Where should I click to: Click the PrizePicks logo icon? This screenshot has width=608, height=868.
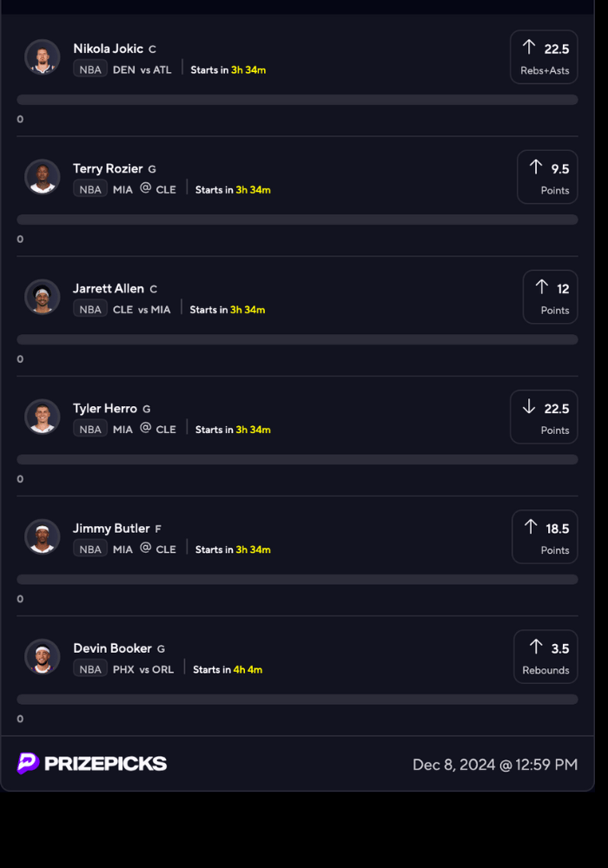coord(29,763)
